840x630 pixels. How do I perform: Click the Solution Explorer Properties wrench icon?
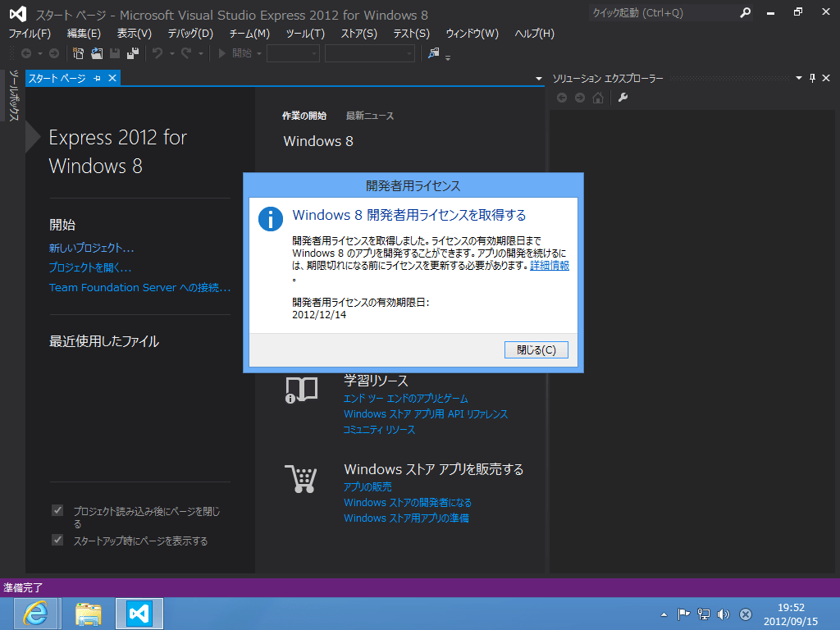point(623,98)
